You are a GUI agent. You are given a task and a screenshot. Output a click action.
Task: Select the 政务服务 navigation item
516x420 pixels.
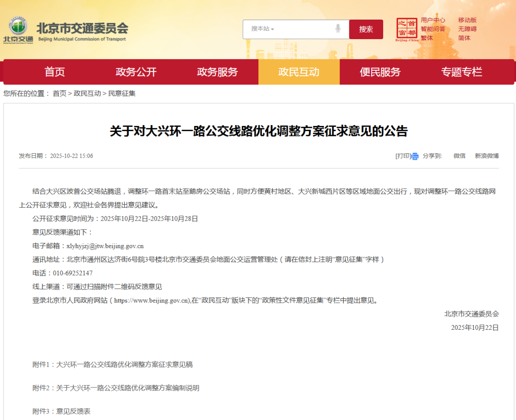[x=217, y=72]
